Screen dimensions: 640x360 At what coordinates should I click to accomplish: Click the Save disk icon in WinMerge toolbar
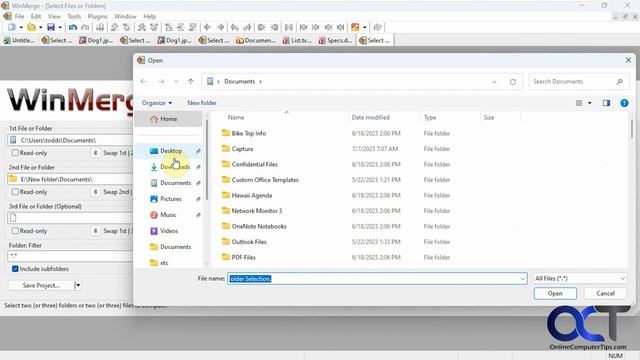pyautogui.click(x=51, y=27)
